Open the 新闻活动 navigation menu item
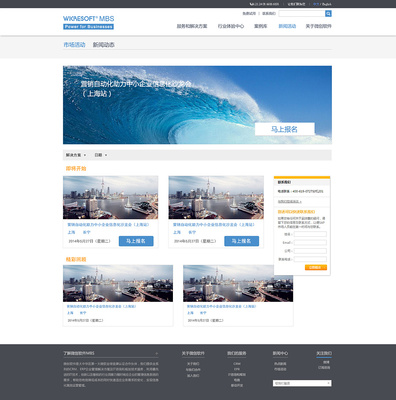The width and height of the screenshot is (396, 400). pos(287,26)
